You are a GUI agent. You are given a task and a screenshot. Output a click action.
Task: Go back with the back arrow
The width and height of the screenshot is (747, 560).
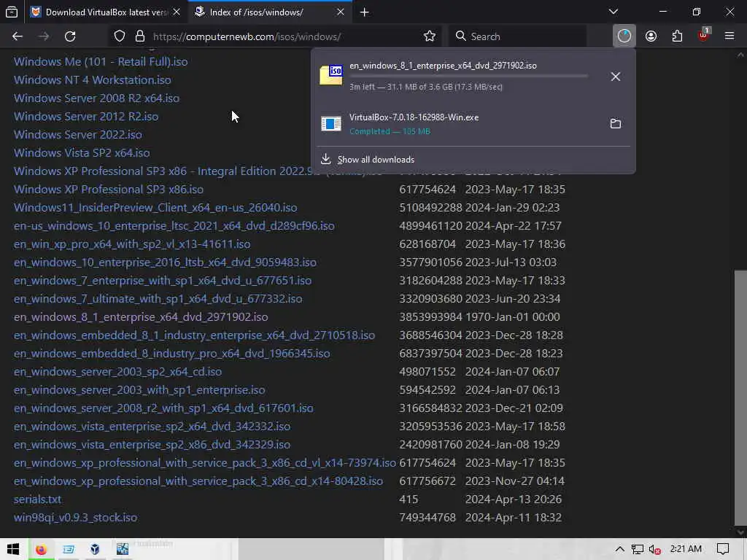coord(18,36)
